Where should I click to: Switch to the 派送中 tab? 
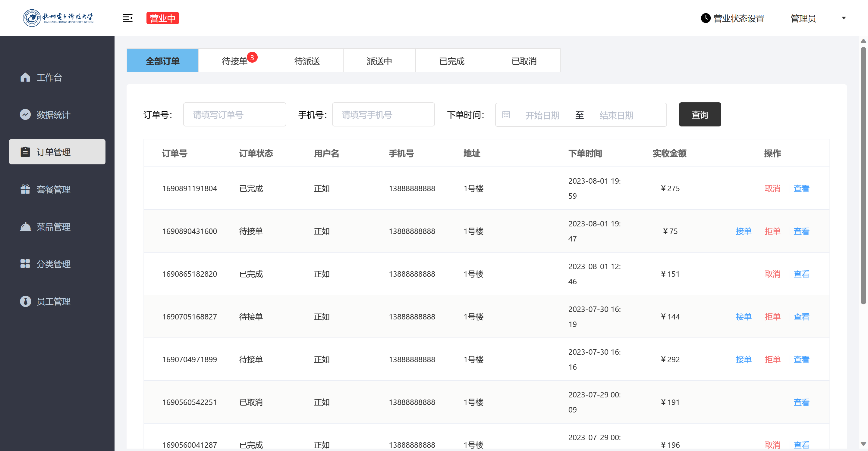coord(379,61)
